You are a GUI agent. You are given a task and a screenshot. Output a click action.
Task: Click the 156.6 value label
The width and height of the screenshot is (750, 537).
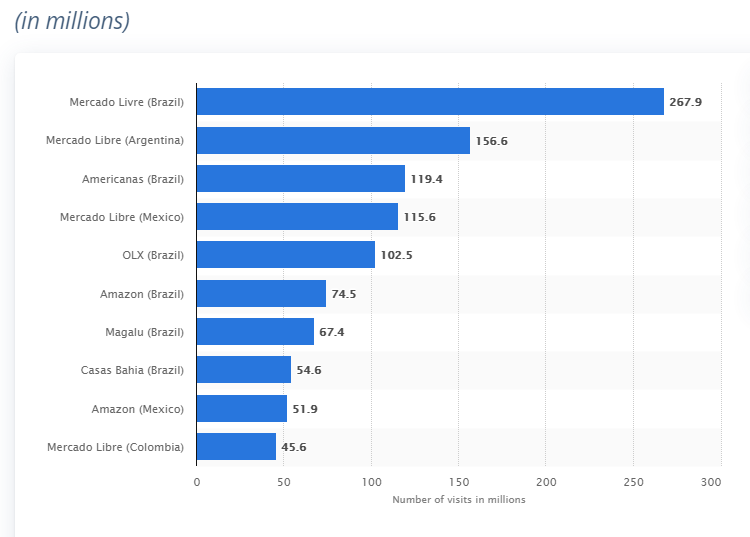(x=492, y=141)
